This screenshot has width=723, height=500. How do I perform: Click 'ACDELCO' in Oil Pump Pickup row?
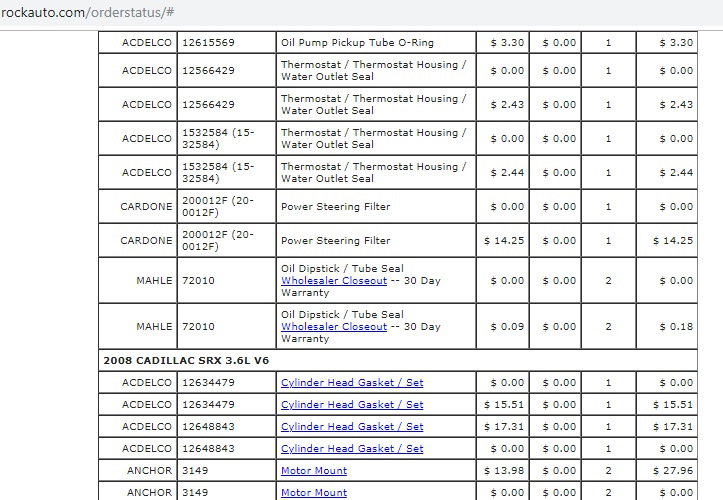147,42
